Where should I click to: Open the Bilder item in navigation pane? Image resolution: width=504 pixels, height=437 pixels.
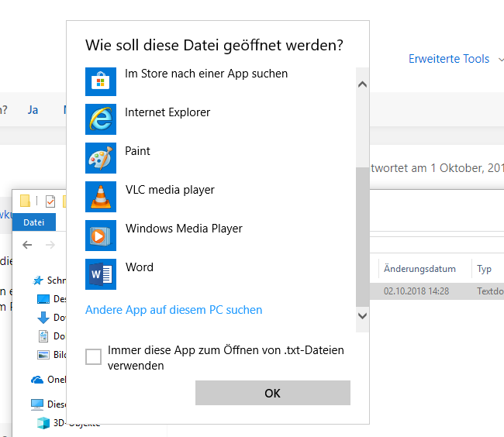[51, 355]
